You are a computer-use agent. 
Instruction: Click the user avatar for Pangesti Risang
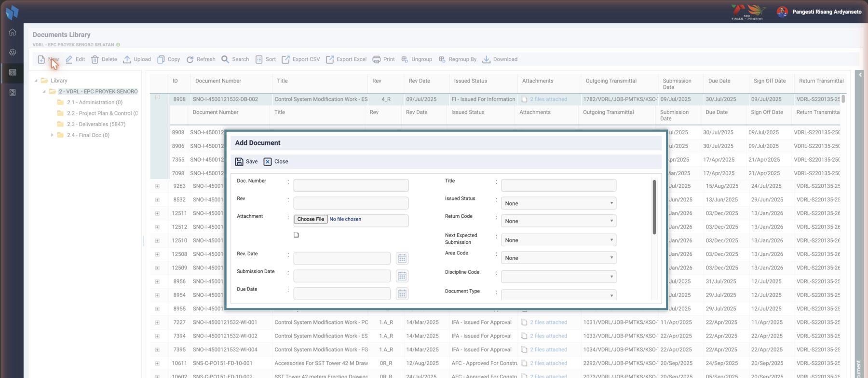coord(782,12)
